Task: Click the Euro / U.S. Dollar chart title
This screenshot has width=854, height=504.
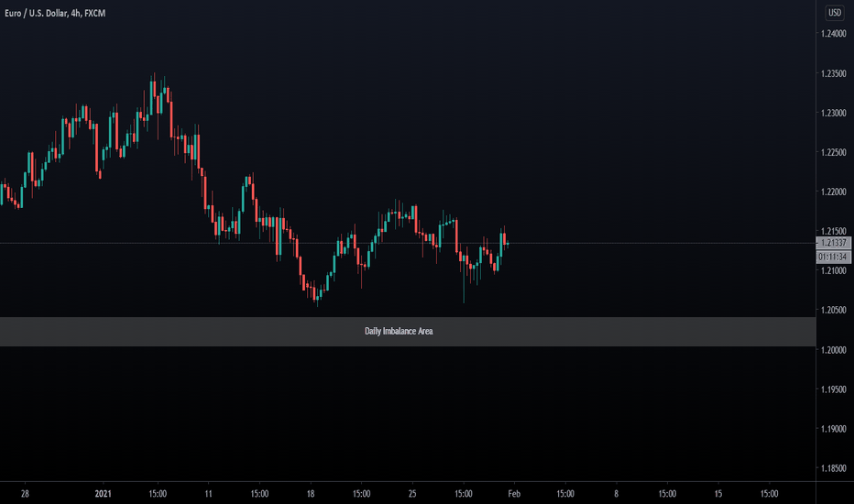Action: pyautogui.click(x=55, y=13)
